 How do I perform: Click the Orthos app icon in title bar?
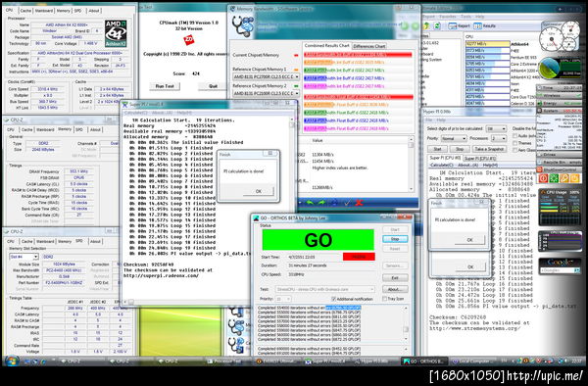tap(256, 217)
